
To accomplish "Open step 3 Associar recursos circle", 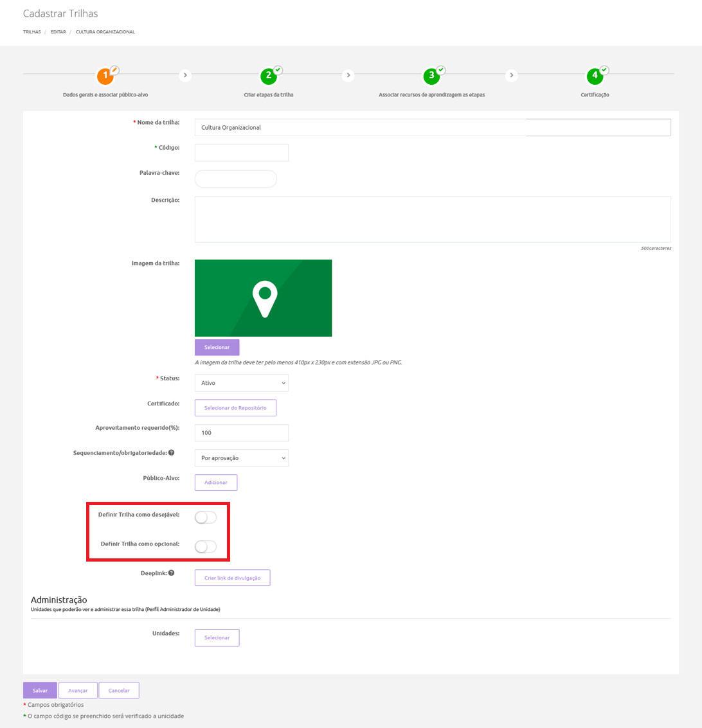I will tap(431, 76).
